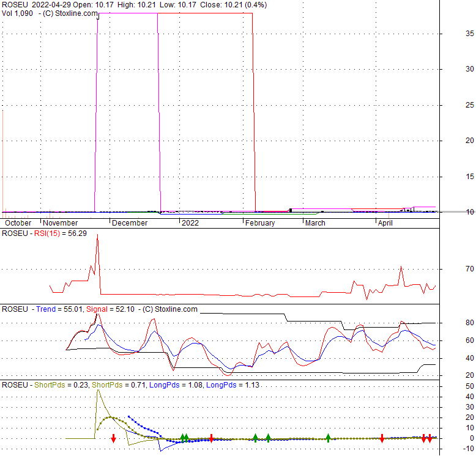Click the Trend value 55.01
This screenshot has height=456, width=476.
(x=73, y=309)
